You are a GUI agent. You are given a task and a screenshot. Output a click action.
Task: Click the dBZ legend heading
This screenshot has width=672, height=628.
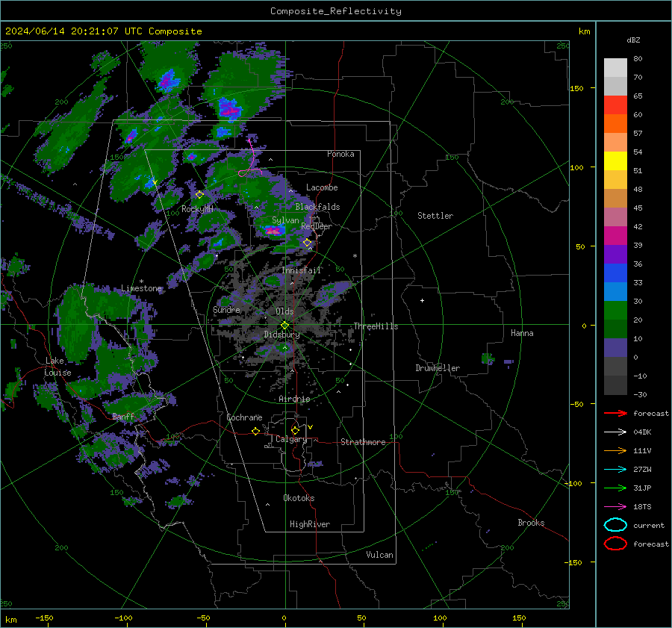pyautogui.click(x=633, y=40)
